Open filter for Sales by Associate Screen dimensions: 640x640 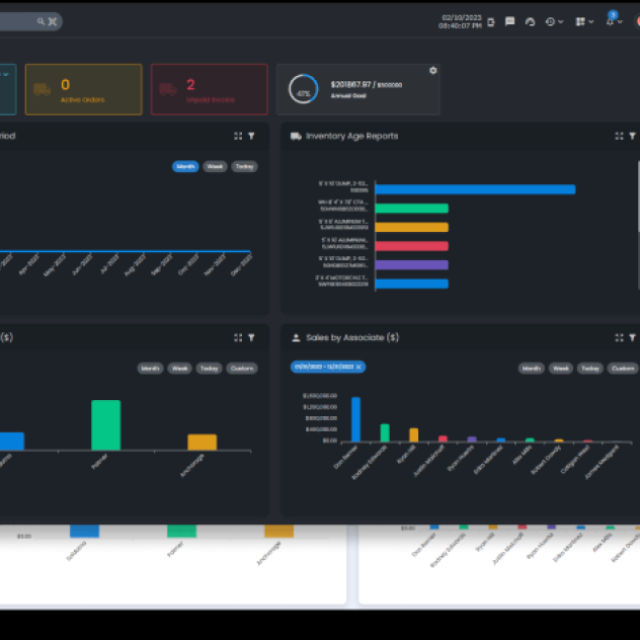point(633,338)
